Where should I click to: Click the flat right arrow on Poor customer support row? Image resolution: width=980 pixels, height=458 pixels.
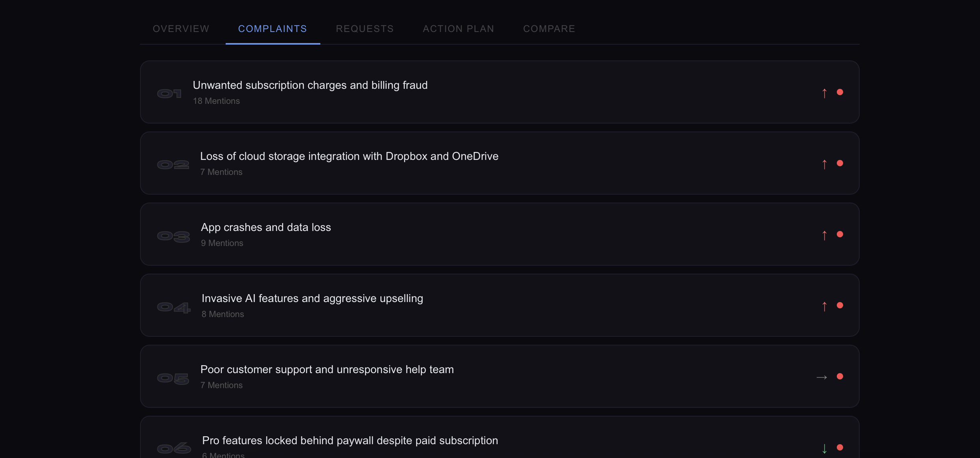click(x=822, y=377)
